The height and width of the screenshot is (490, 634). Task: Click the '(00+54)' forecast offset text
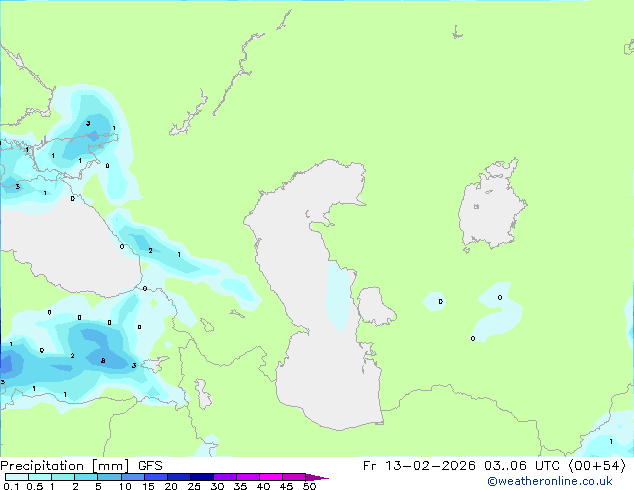coord(597,466)
